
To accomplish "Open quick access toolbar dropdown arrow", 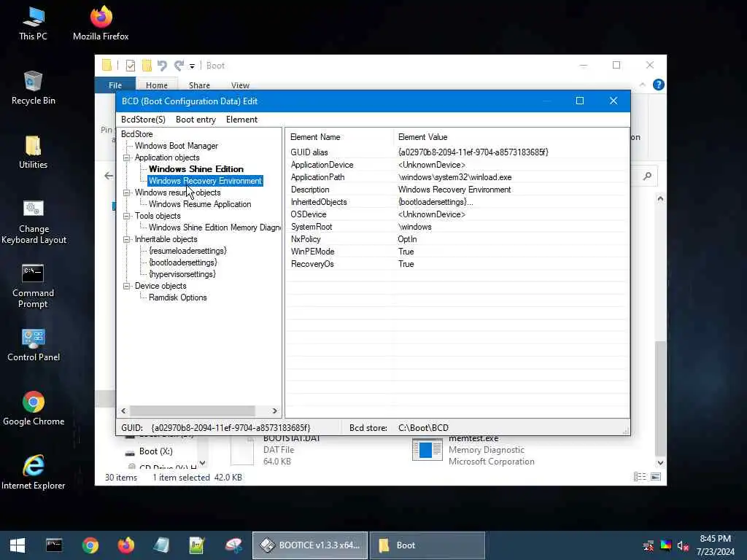I will (192, 66).
